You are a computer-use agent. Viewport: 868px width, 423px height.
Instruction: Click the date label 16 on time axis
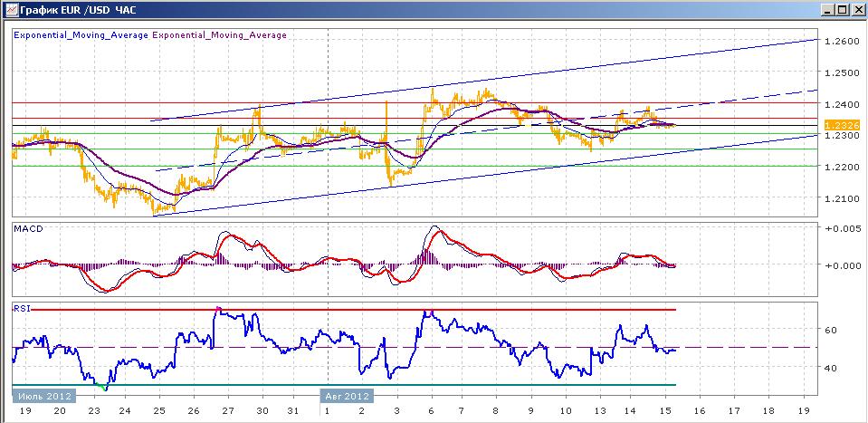(x=700, y=411)
